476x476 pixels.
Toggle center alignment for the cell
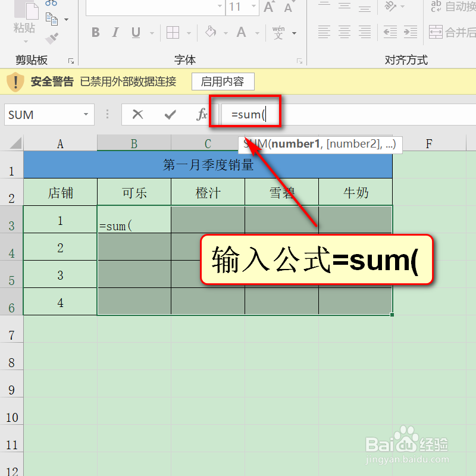point(345,32)
